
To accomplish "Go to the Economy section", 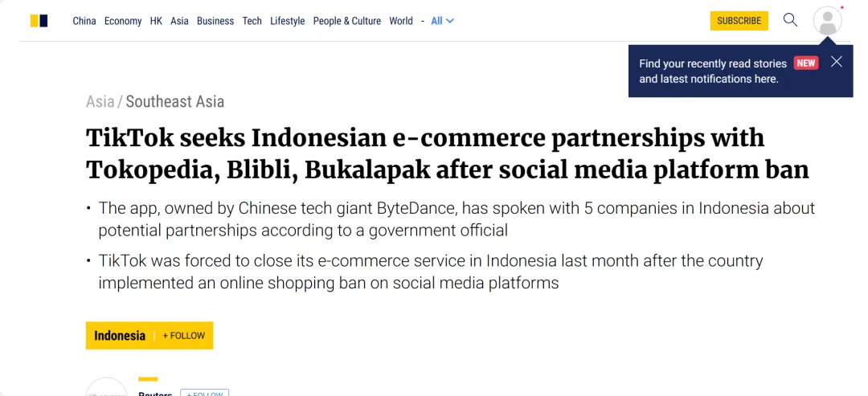I will 123,21.
